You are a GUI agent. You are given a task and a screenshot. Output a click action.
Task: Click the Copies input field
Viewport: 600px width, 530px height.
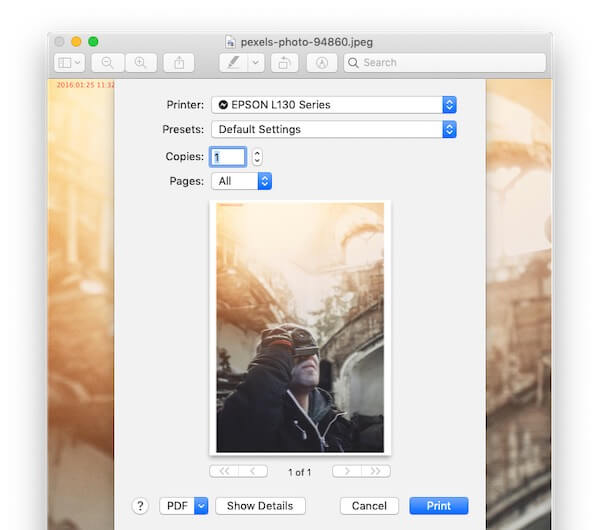click(228, 157)
